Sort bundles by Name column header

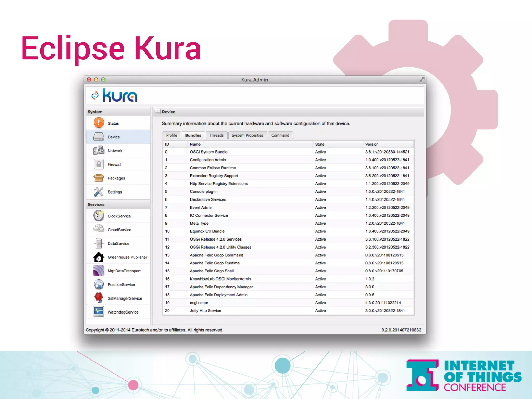tap(195, 144)
